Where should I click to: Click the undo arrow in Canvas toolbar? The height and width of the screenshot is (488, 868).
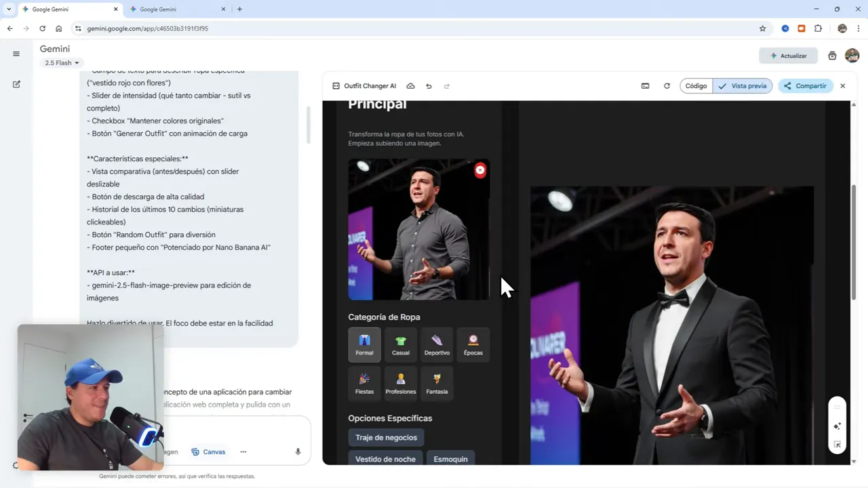429,86
